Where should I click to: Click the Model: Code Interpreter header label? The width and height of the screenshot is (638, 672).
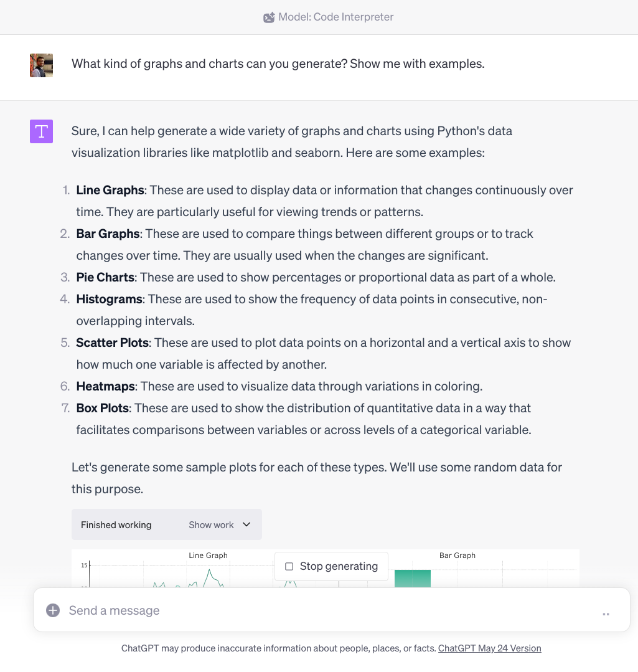335,17
